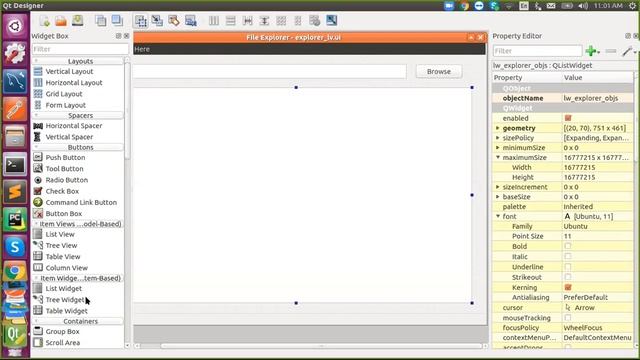Apply Lay Out Horizontally from toolbar
Image resolution: width=640 pixels, height=360 pixels.
tap(213, 20)
